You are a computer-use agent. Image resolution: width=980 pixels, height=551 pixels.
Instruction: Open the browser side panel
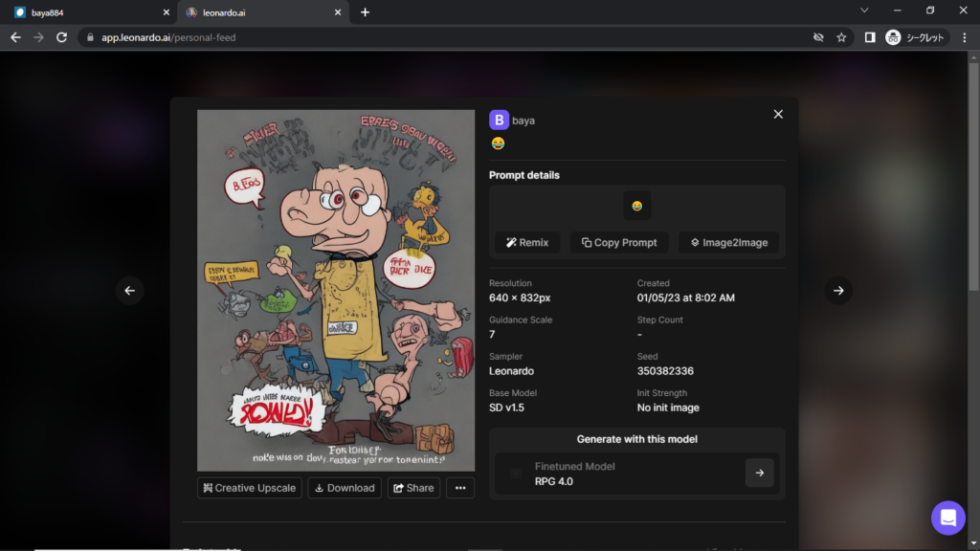point(869,37)
